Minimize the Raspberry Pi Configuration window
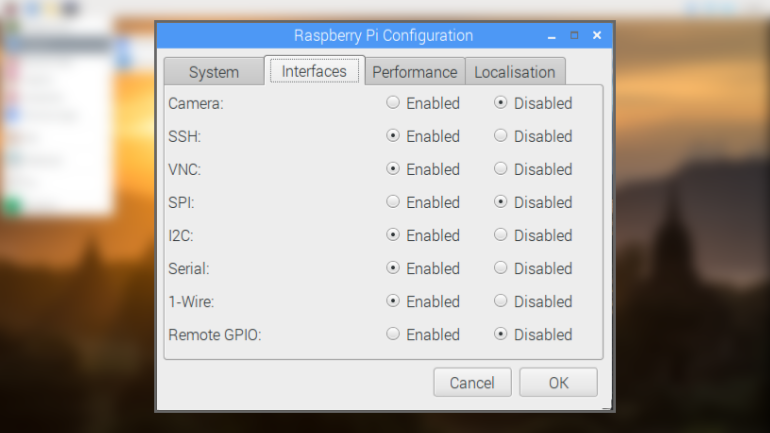This screenshot has width=770, height=433. pos(551,36)
